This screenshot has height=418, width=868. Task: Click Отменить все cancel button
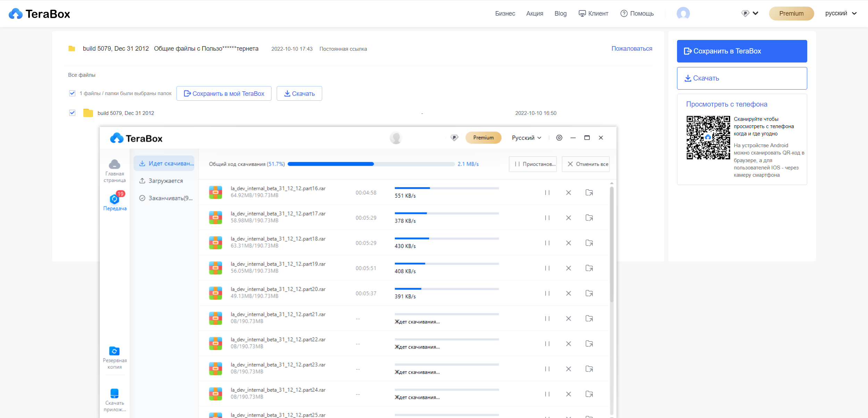click(586, 164)
